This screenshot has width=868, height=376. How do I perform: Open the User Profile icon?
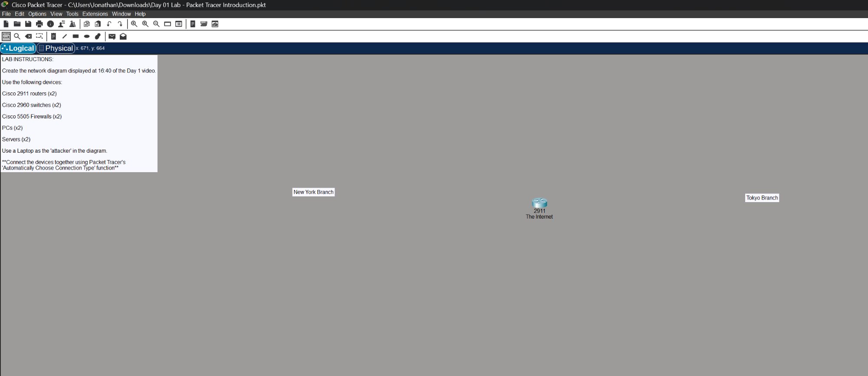(x=62, y=24)
